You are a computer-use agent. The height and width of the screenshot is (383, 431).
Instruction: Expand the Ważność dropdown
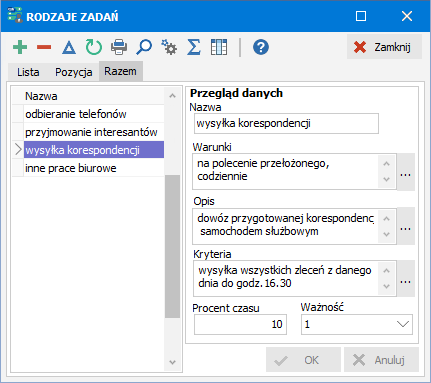point(403,324)
